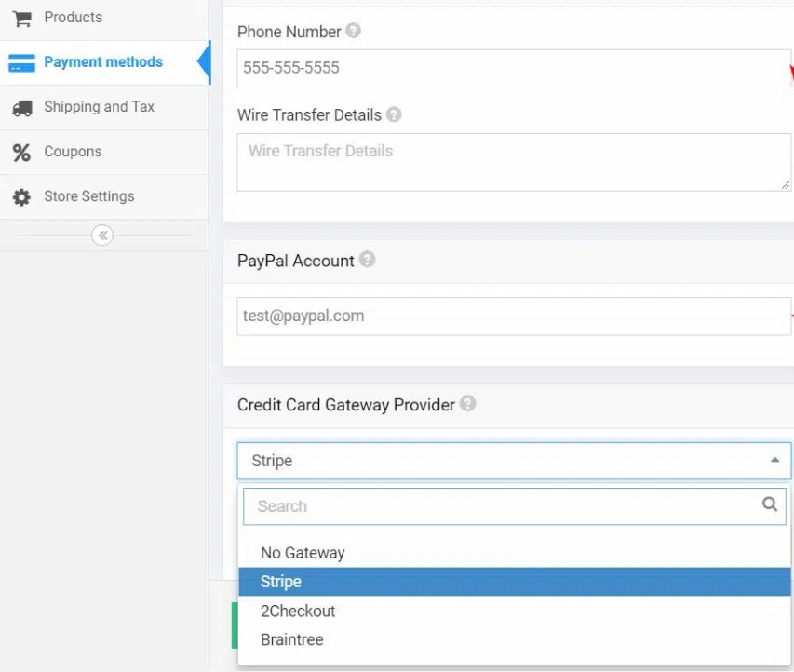Click into the PayPal Account email field

[x=512, y=316]
